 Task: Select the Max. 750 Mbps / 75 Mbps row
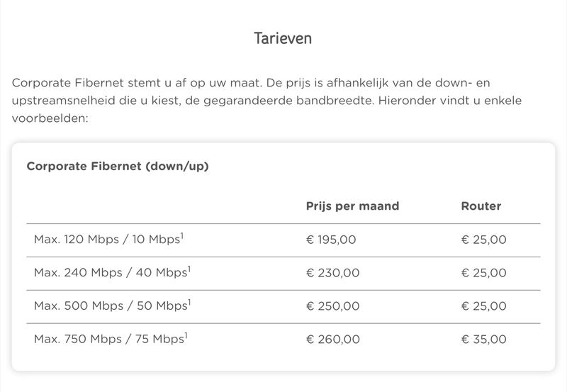click(x=283, y=340)
